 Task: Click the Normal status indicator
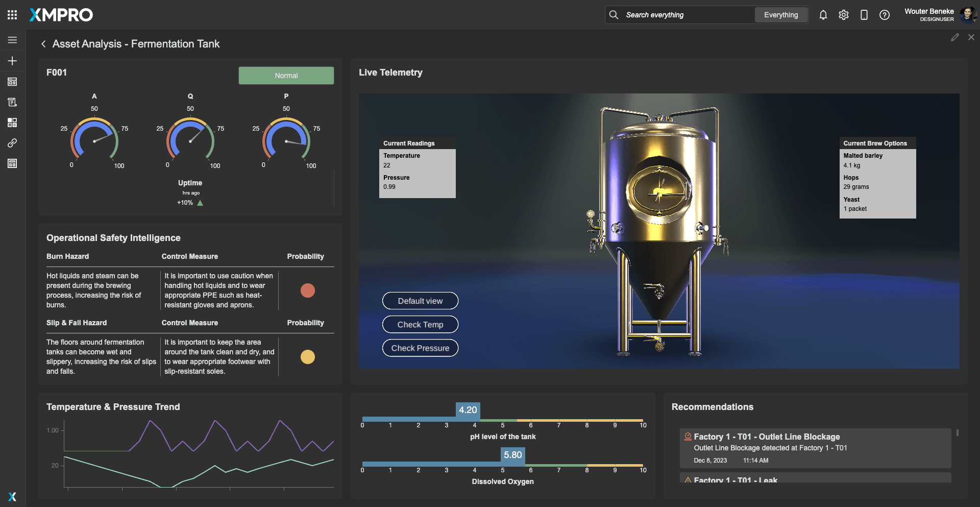(x=286, y=76)
